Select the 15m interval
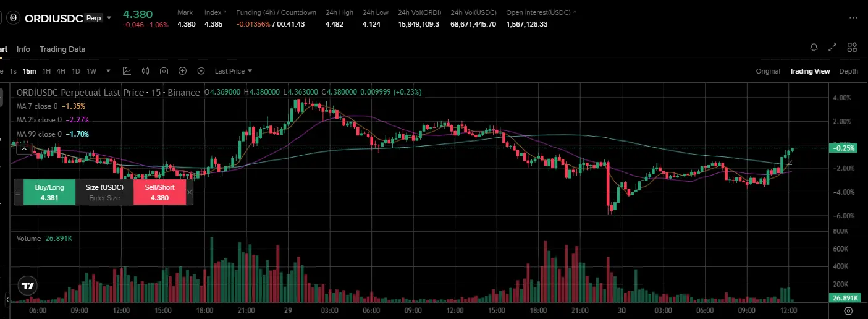 click(x=29, y=71)
